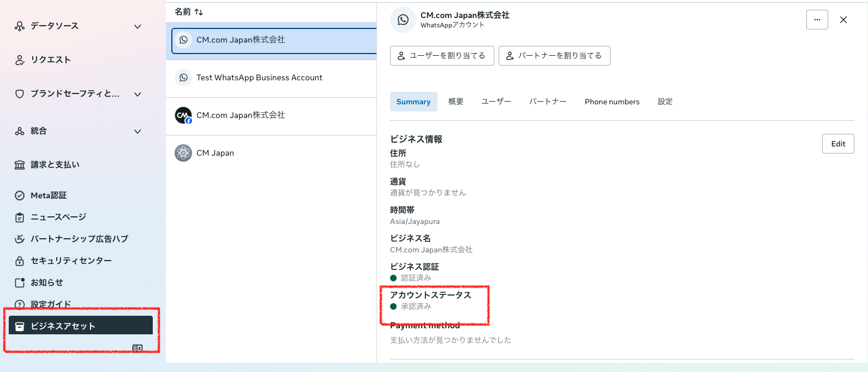Image resolution: width=868 pixels, height=372 pixels.
Task: Click the ニュースページ sidebar label
Action: (58, 217)
